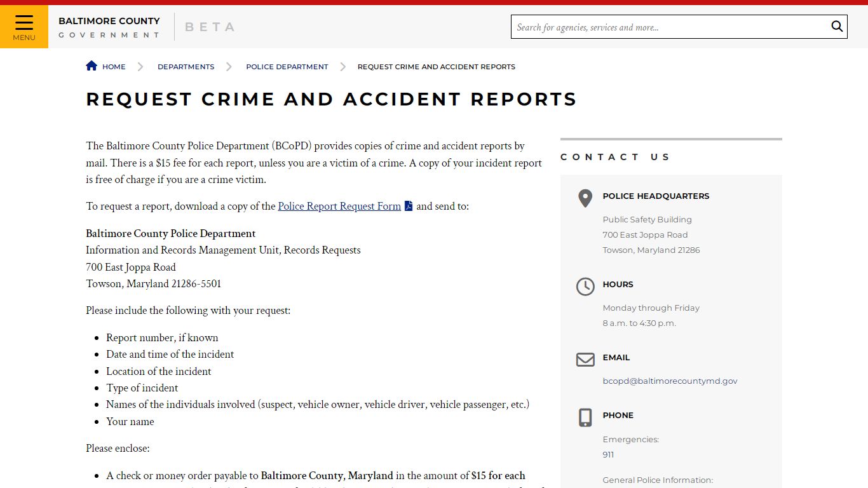
Task: Click 'Type of incident' bullet
Action: pyautogui.click(x=142, y=388)
